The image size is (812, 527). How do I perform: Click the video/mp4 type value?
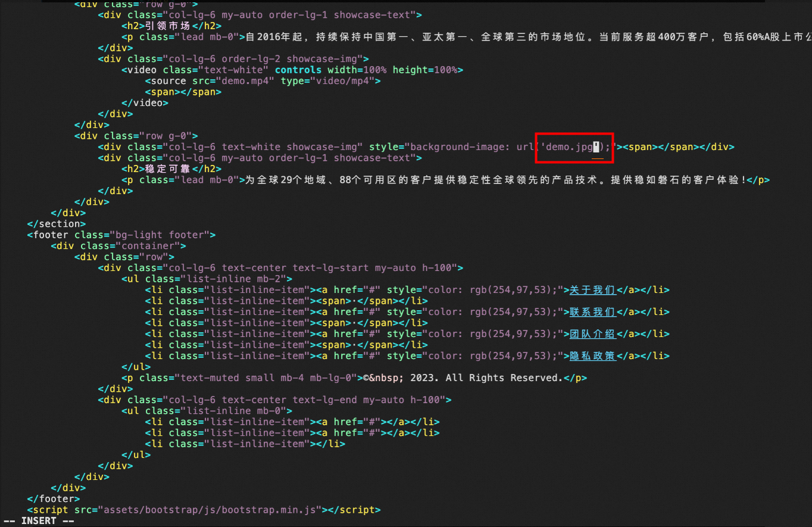(342, 81)
